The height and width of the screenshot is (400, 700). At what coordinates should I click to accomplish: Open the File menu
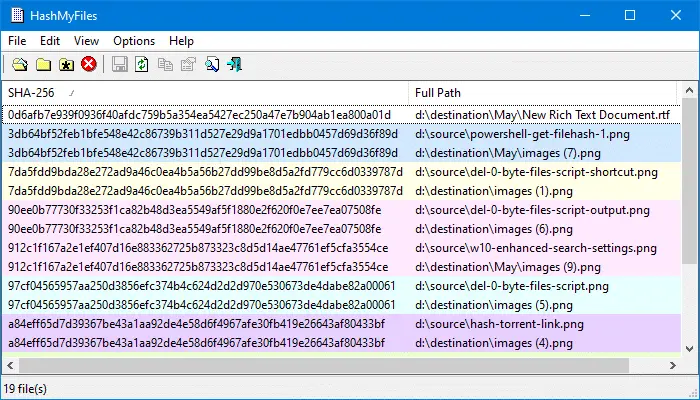[17, 41]
